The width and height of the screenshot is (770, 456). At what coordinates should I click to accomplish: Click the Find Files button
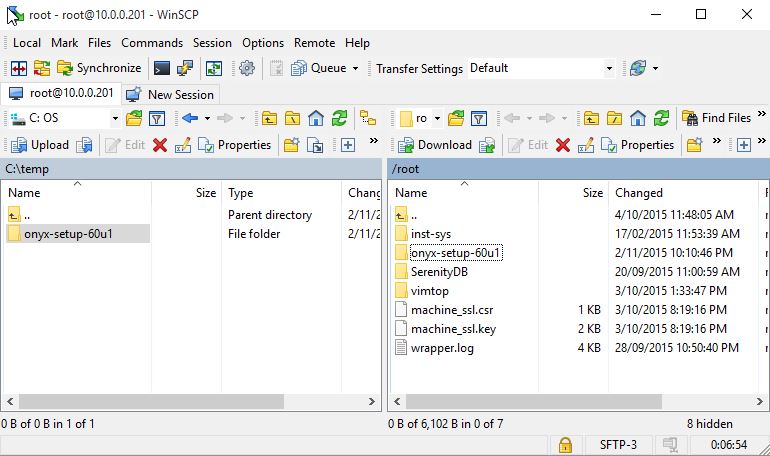pos(717,118)
